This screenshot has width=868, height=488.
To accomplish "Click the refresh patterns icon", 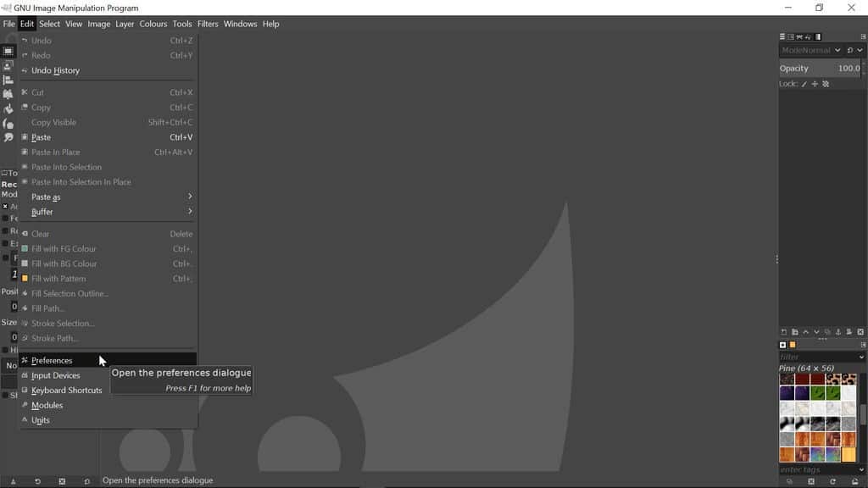I will [x=832, y=481].
